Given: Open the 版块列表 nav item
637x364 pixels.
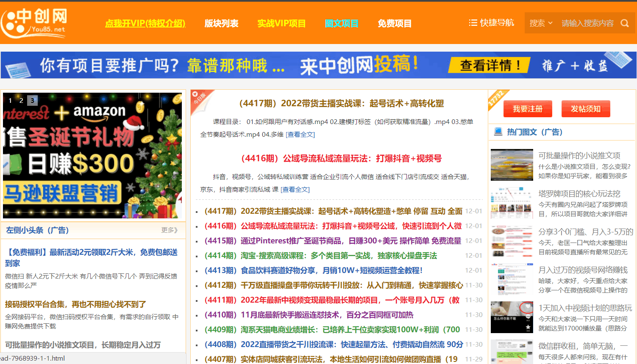Looking at the screenshot, I should click(221, 23).
